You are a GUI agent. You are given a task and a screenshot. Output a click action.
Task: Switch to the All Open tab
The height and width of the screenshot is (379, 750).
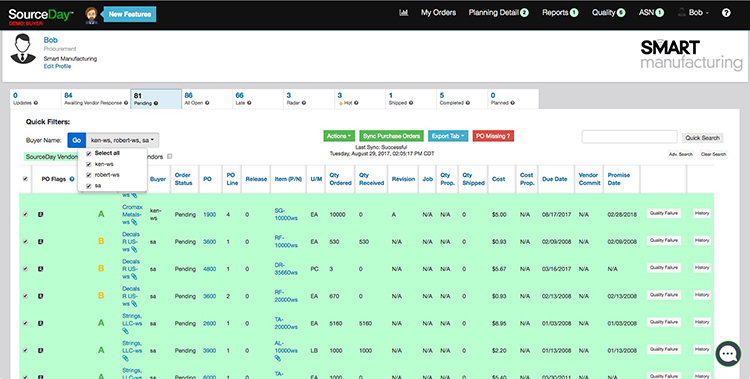pyautogui.click(x=207, y=99)
